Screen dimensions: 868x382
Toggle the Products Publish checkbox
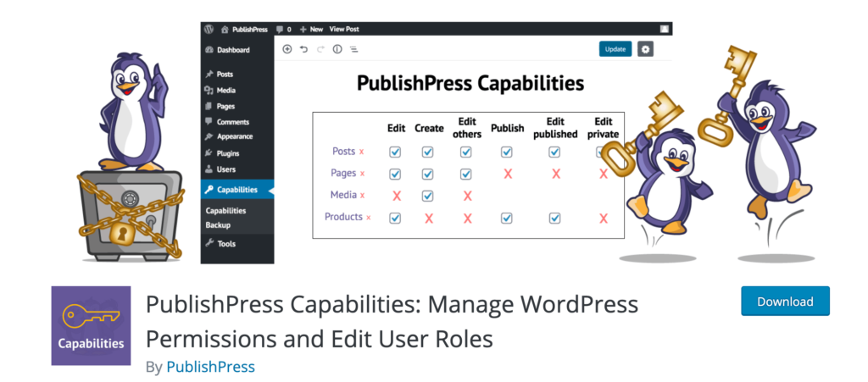coord(507,218)
